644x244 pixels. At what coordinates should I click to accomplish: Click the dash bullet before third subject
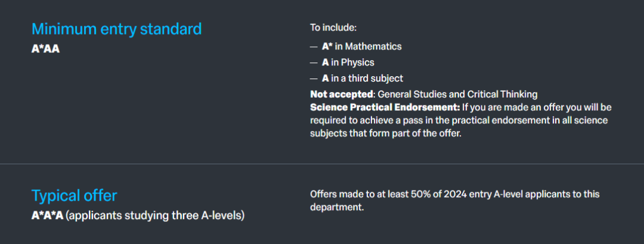point(314,78)
